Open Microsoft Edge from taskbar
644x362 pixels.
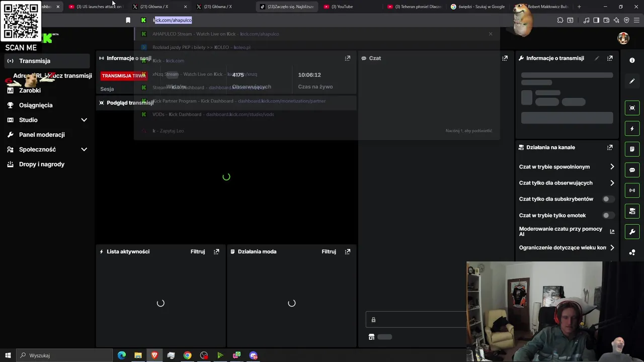tap(122, 355)
